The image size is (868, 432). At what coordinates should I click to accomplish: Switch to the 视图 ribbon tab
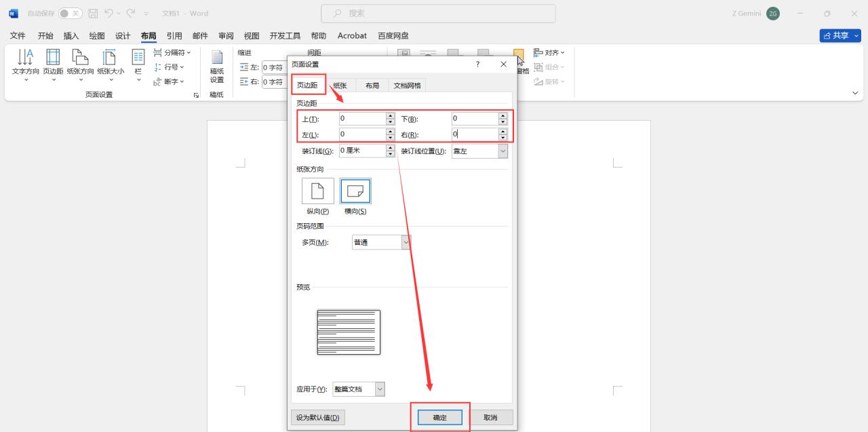coord(252,35)
